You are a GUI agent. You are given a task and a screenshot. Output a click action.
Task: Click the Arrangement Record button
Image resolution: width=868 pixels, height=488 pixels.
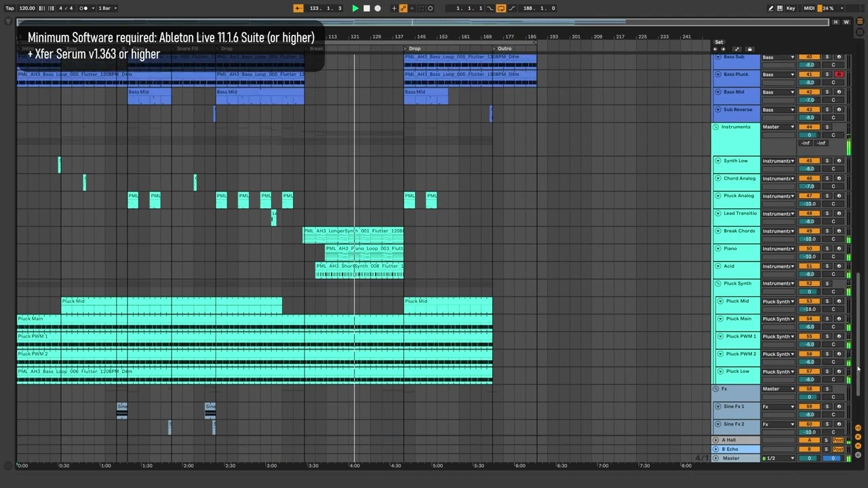(378, 8)
